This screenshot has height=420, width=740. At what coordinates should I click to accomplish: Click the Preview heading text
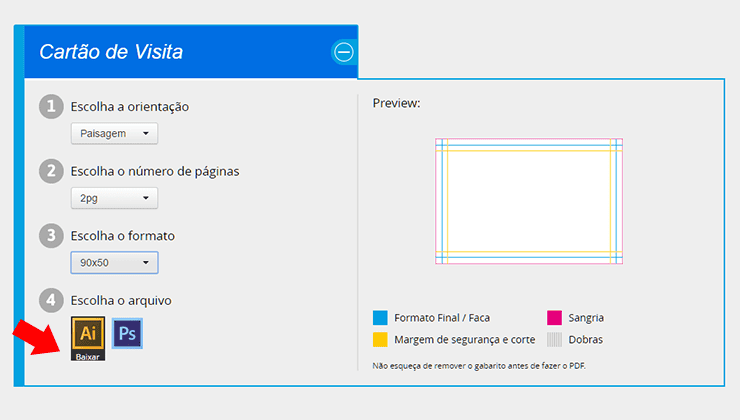(396, 103)
